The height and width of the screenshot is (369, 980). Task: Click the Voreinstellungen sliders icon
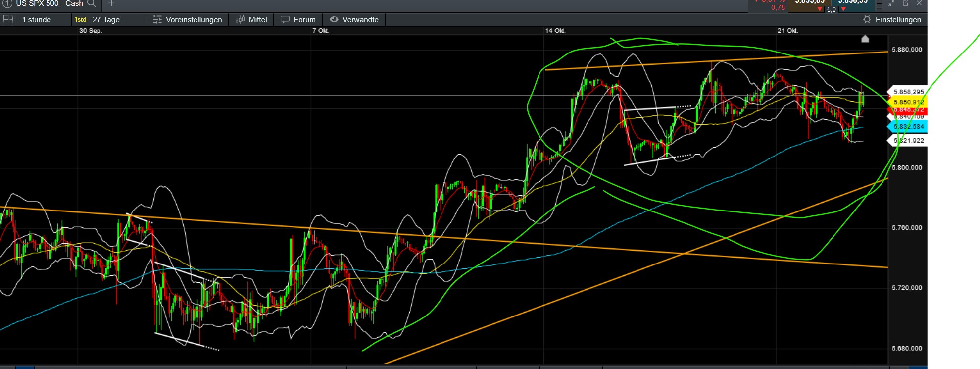click(157, 20)
